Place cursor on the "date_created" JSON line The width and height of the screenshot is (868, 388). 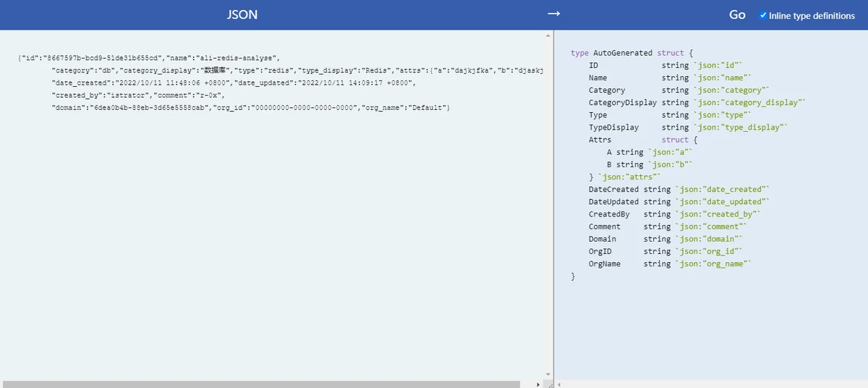coord(234,83)
